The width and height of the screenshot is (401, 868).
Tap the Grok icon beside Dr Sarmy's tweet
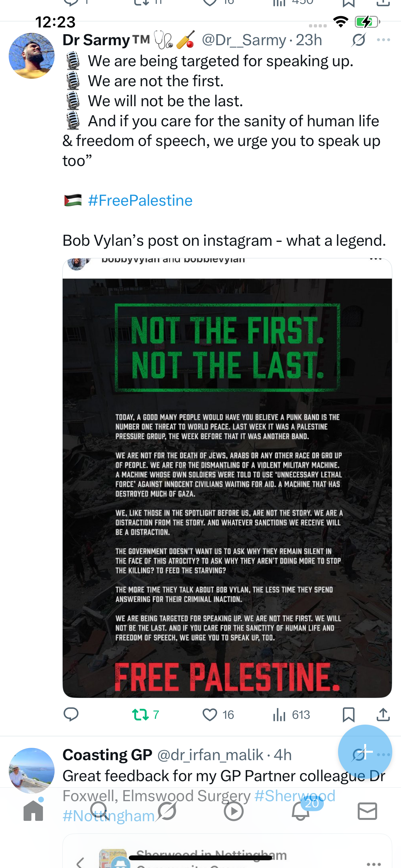point(358,40)
